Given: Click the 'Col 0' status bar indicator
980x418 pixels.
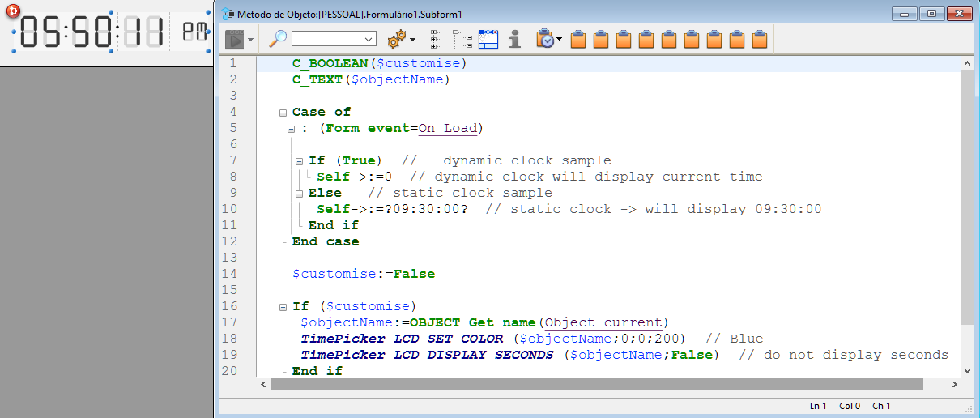Looking at the screenshot, I should point(850,406).
